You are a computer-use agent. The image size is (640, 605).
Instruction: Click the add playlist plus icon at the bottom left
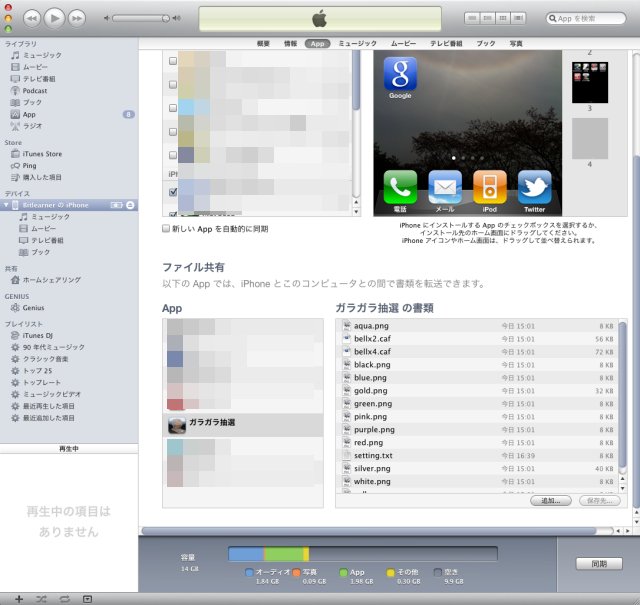19,597
